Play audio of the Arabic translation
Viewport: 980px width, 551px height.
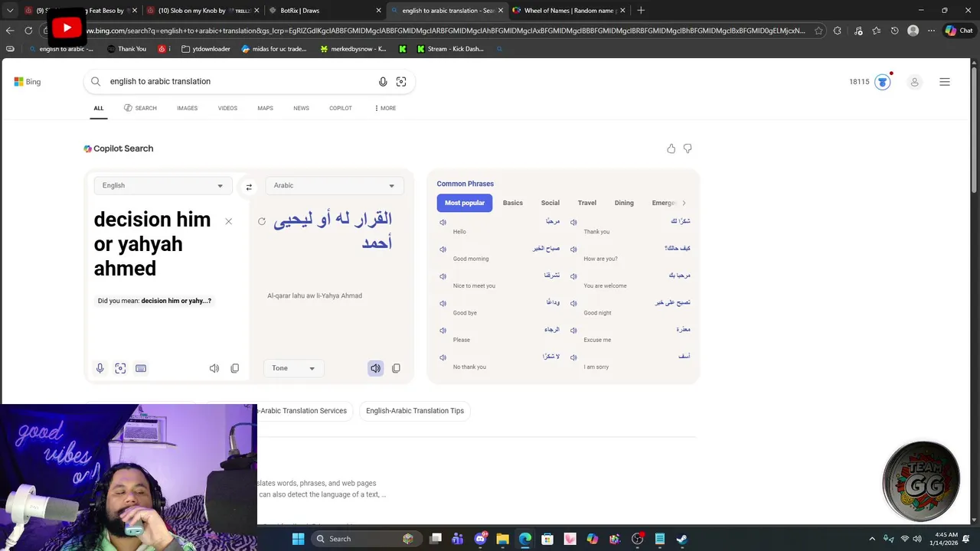click(375, 368)
